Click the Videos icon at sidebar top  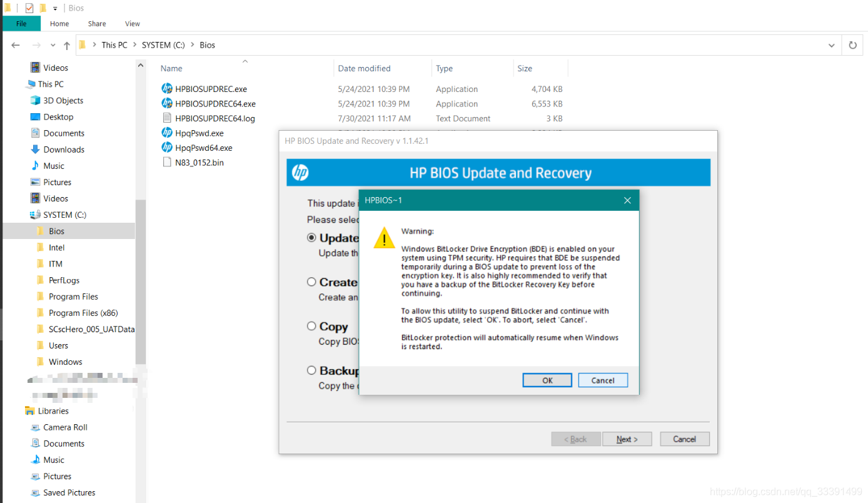tap(36, 68)
